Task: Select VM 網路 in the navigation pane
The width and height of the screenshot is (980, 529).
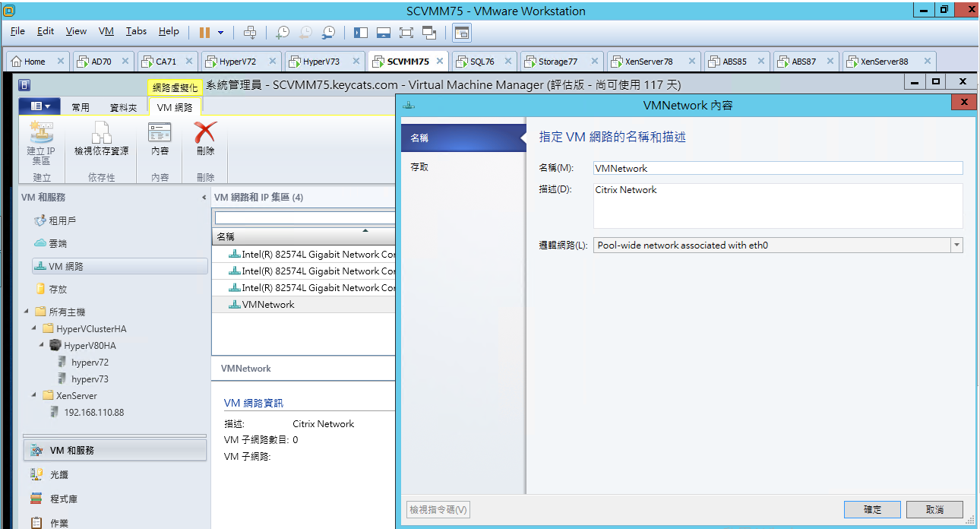Action: (x=119, y=266)
